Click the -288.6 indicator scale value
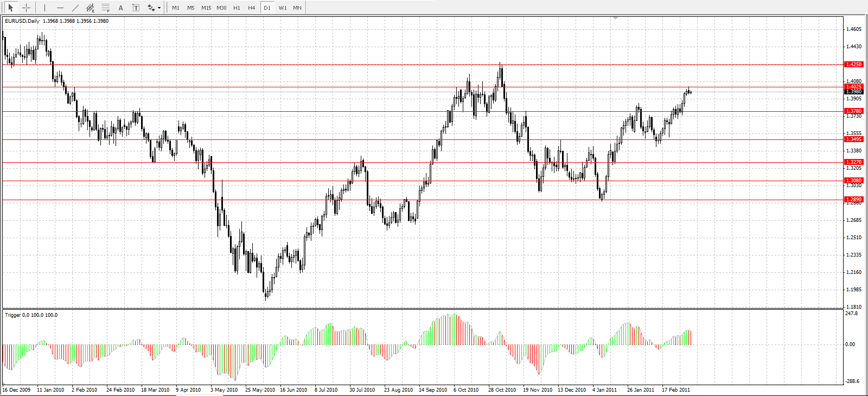The width and height of the screenshot is (868, 396). (x=853, y=381)
